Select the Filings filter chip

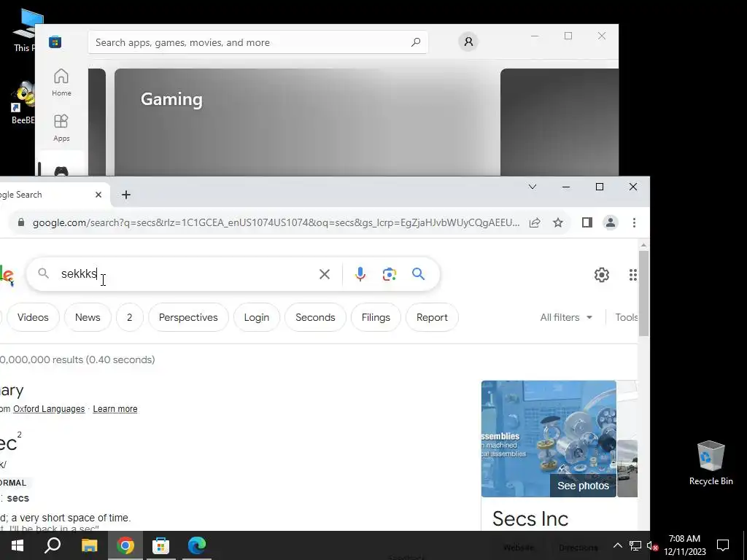coord(376,317)
